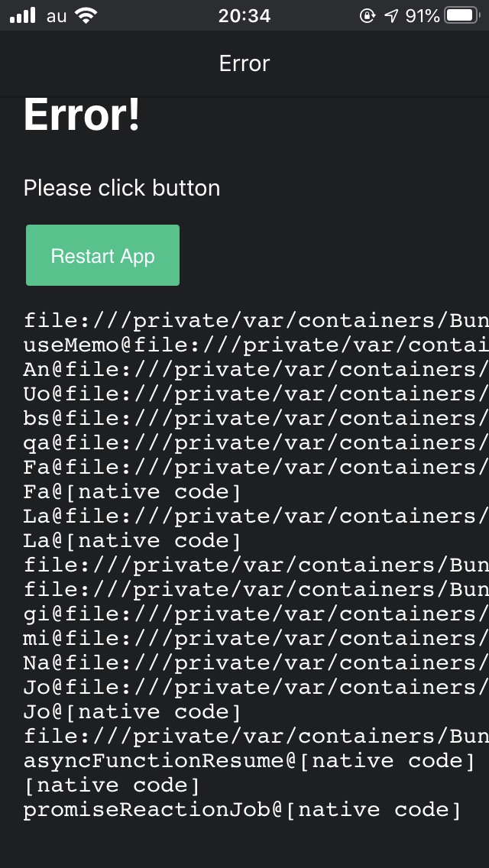The height and width of the screenshot is (868, 489).
Task: Select the qa@file stack trace line
Action: pyautogui.click(x=244, y=442)
